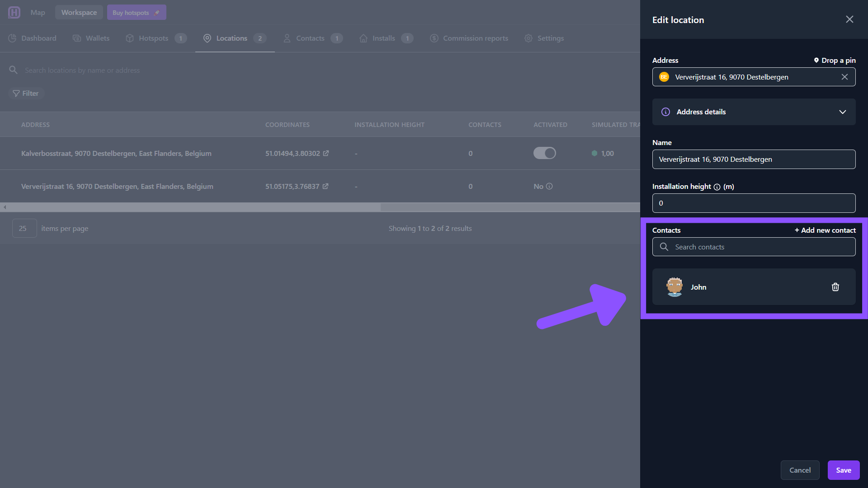
Task: Remove John with the trash icon
Action: click(835, 287)
